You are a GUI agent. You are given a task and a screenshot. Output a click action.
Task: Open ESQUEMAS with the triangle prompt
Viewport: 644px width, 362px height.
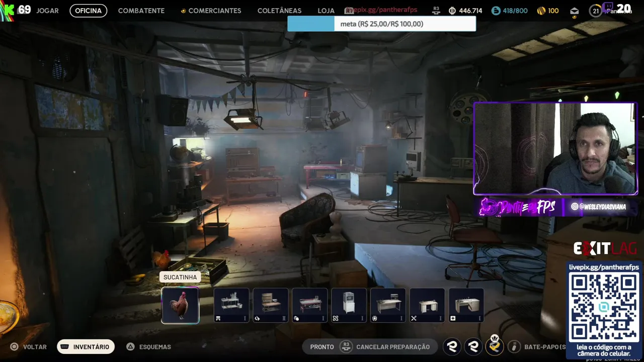pyautogui.click(x=148, y=347)
